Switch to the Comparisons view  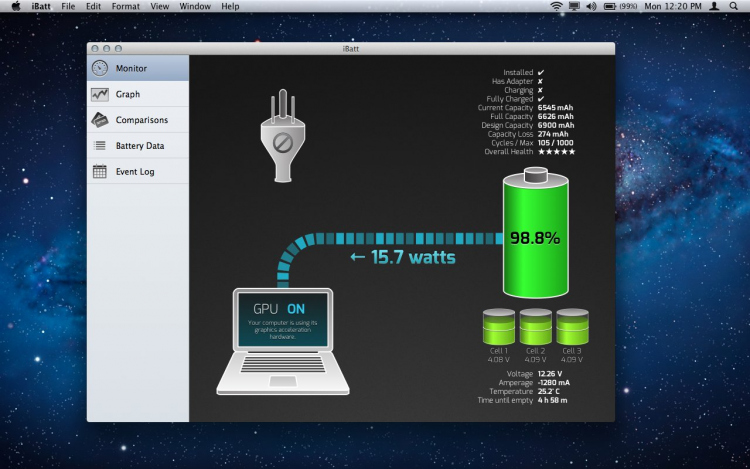point(138,120)
